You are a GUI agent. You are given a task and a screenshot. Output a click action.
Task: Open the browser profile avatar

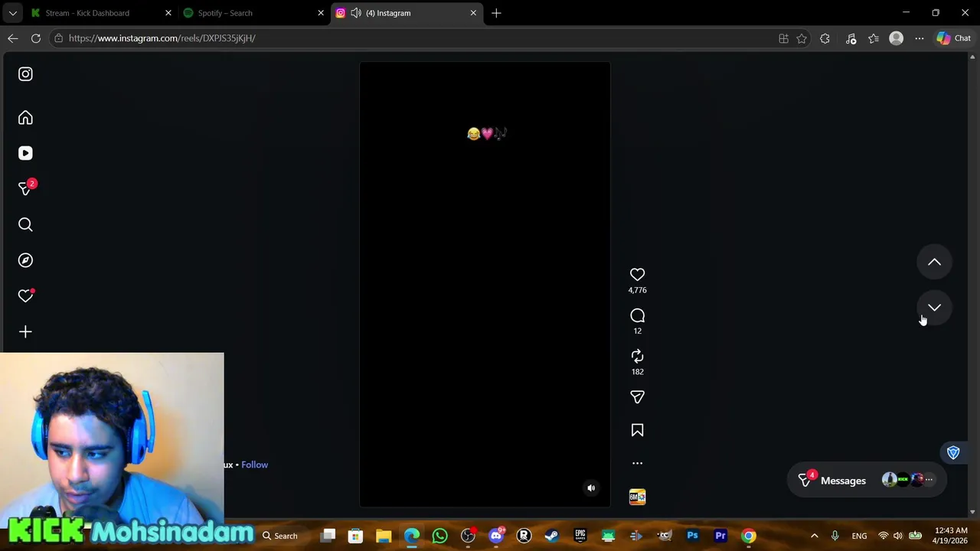click(896, 38)
